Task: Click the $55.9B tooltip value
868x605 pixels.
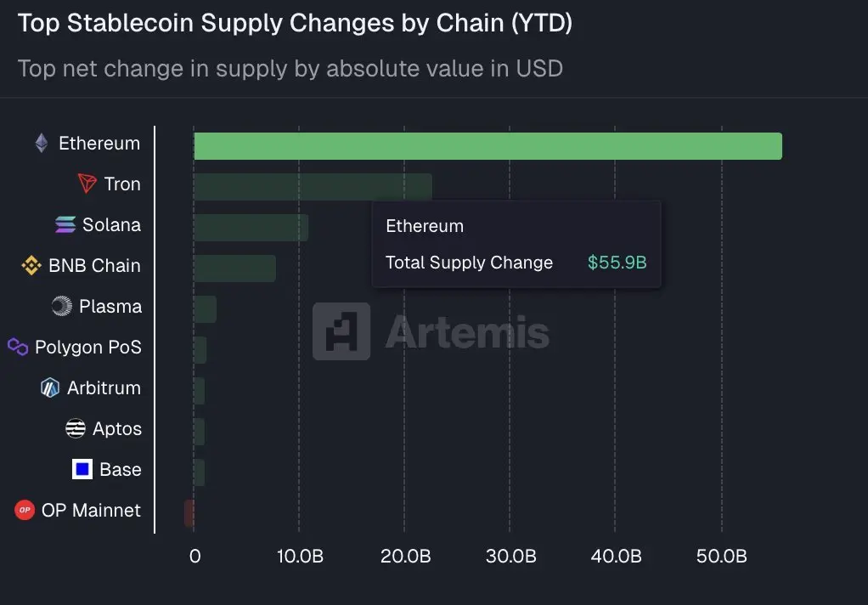Action: click(x=617, y=263)
